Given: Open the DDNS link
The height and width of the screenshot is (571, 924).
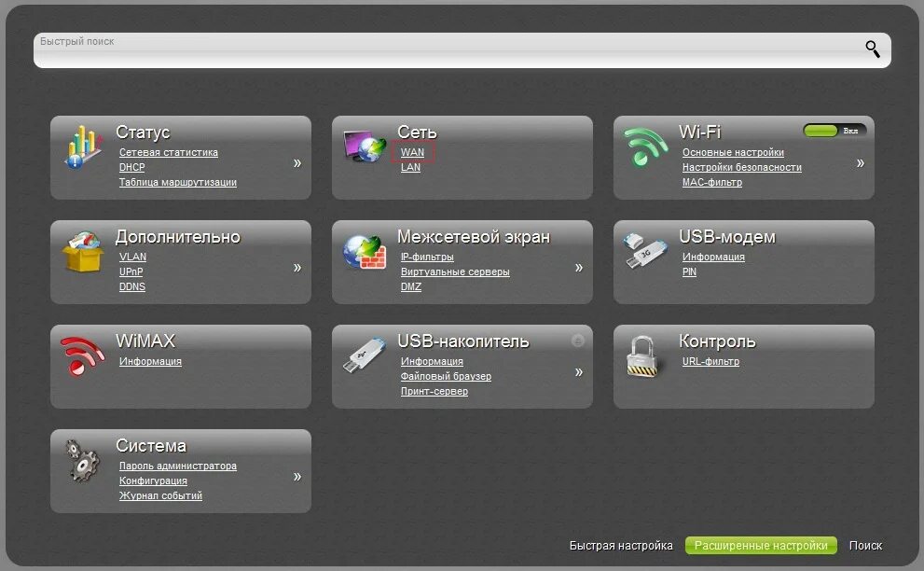Looking at the screenshot, I should [132, 286].
